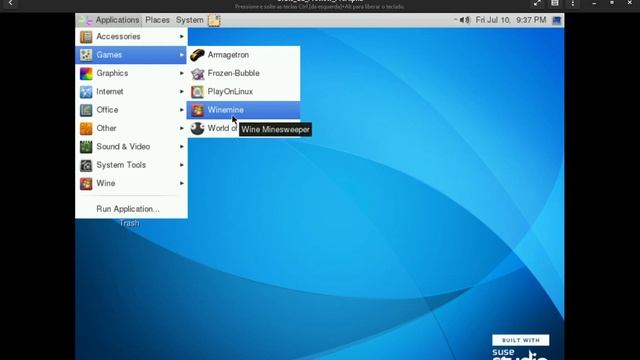This screenshot has height=360, width=640.
Task: Click the Games submenu arrow
Action: coord(182,55)
